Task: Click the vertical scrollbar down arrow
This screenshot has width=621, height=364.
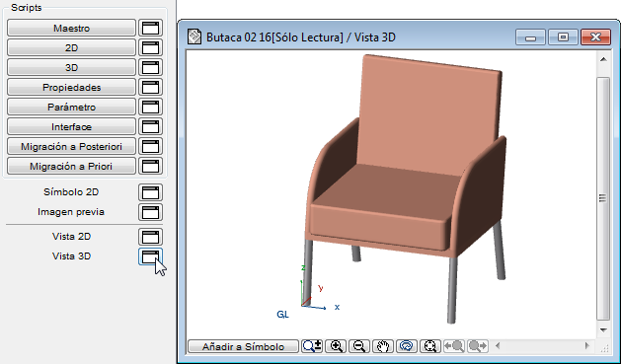Action: tap(603, 330)
